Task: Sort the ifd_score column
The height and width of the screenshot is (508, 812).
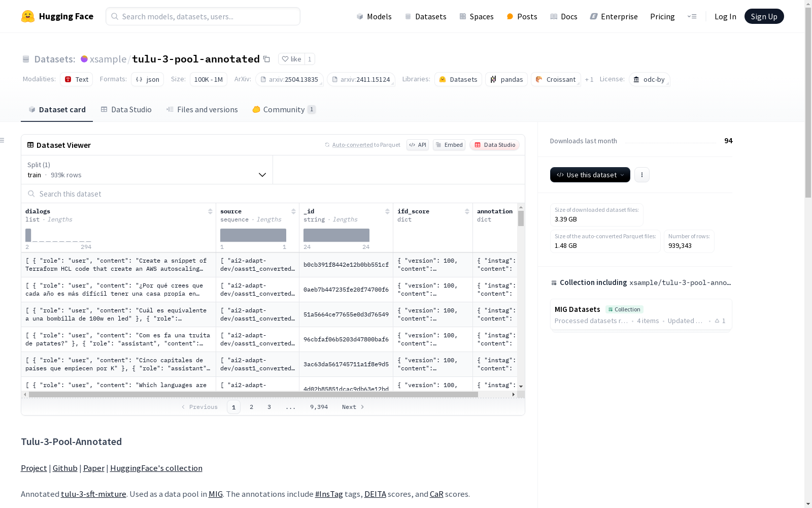Action: [x=467, y=211]
